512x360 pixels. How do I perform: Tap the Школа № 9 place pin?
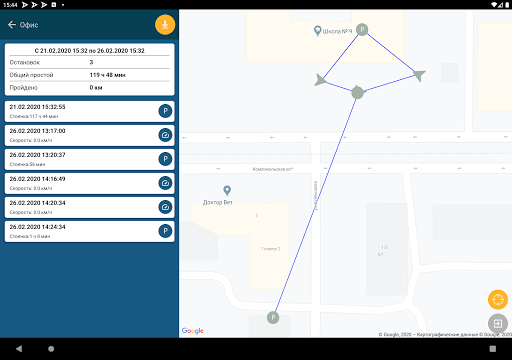click(318, 31)
